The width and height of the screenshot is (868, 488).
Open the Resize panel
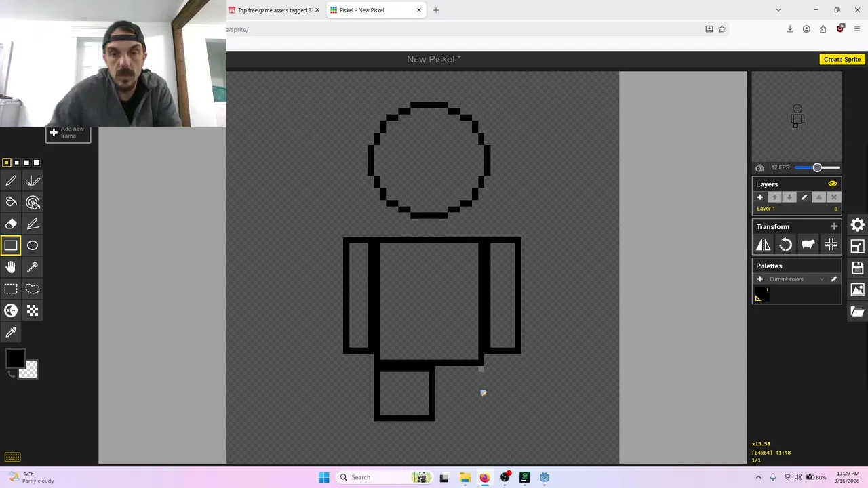(x=858, y=246)
